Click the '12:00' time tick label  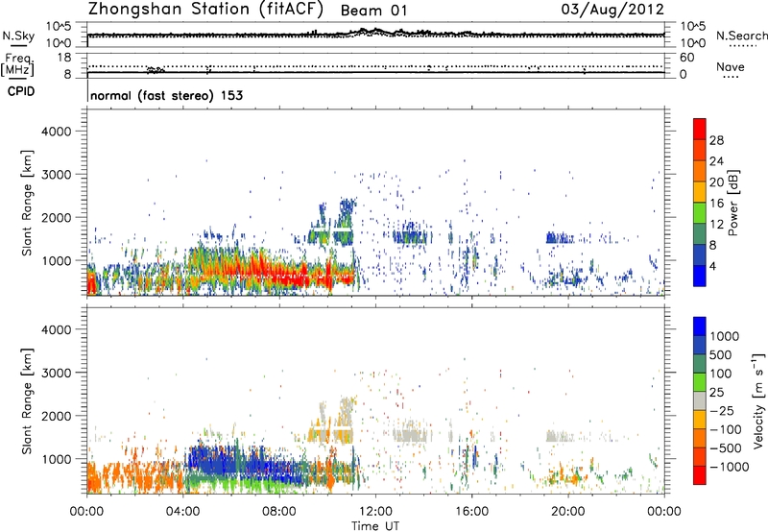click(x=375, y=512)
